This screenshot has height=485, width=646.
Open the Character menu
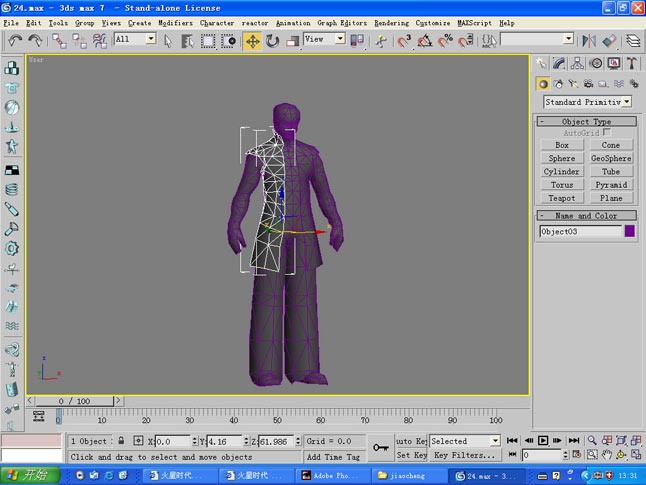tap(217, 23)
